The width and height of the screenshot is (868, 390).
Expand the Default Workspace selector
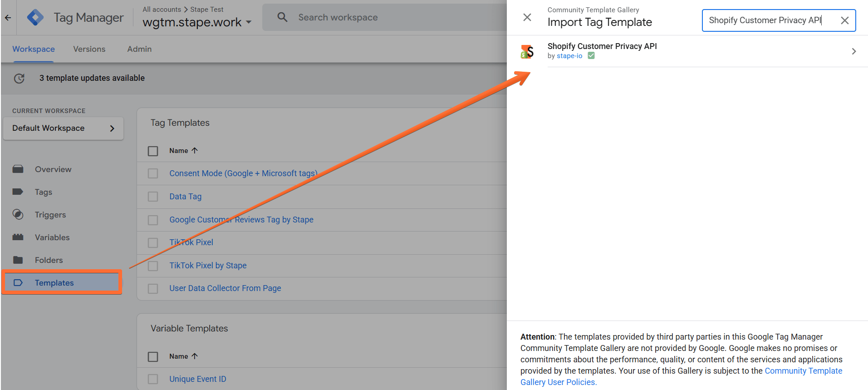[63, 128]
